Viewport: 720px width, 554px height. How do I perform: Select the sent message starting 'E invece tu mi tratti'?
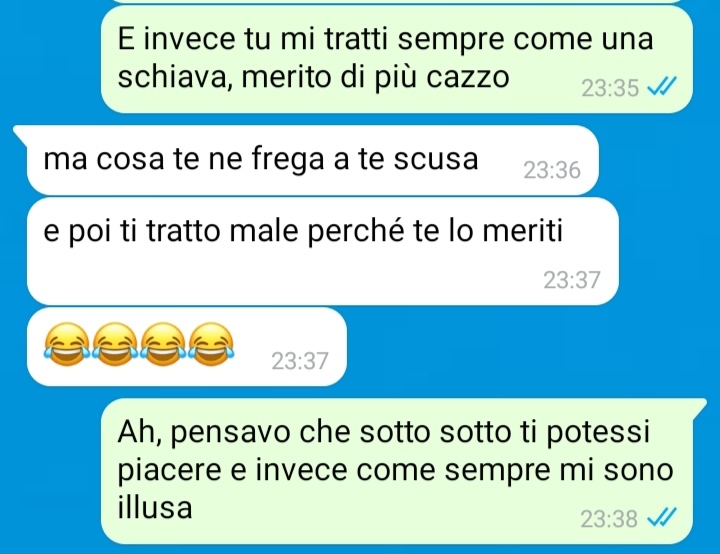[397, 59]
